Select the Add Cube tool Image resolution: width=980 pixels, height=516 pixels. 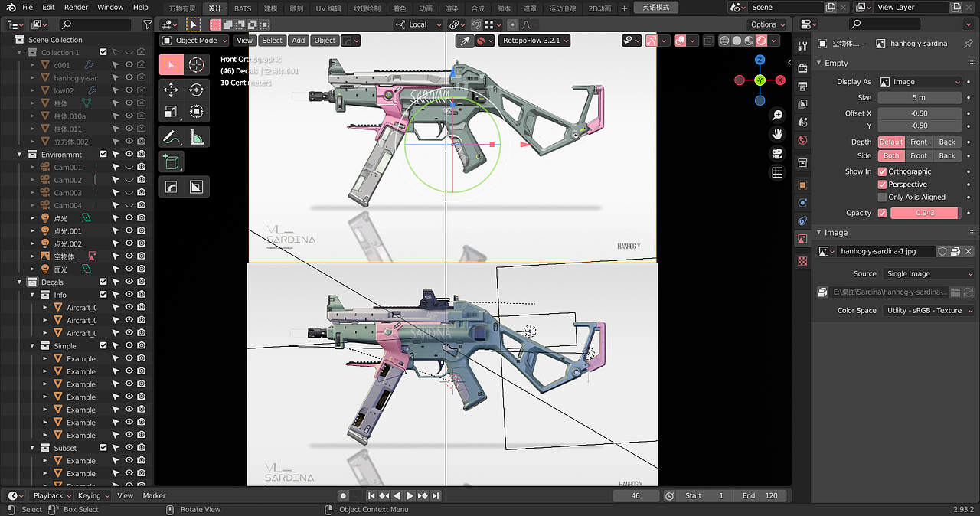pyautogui.click(x=171, y=162)
